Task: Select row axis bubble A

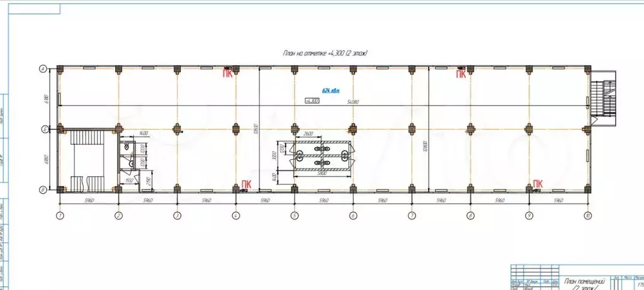Action: (x=42, y=69)
